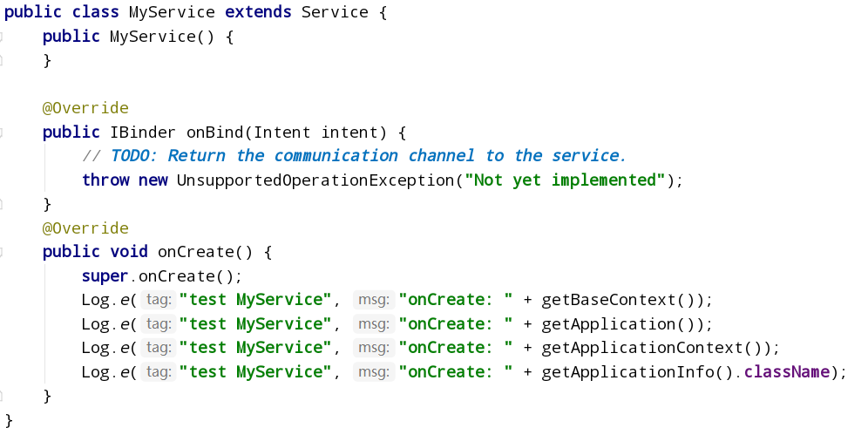Click the capitalized Intent parameter type
This screenshot has width=868, height=428.
(282, 132)
